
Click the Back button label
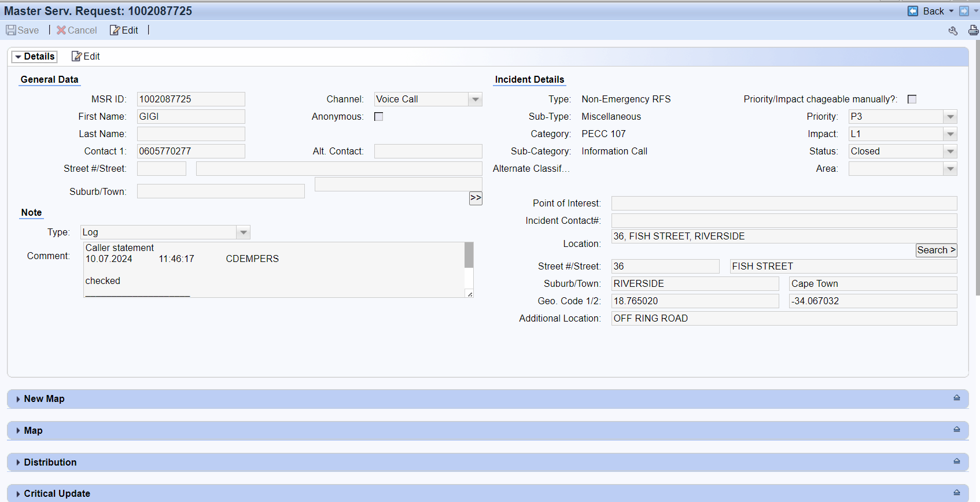934,11
